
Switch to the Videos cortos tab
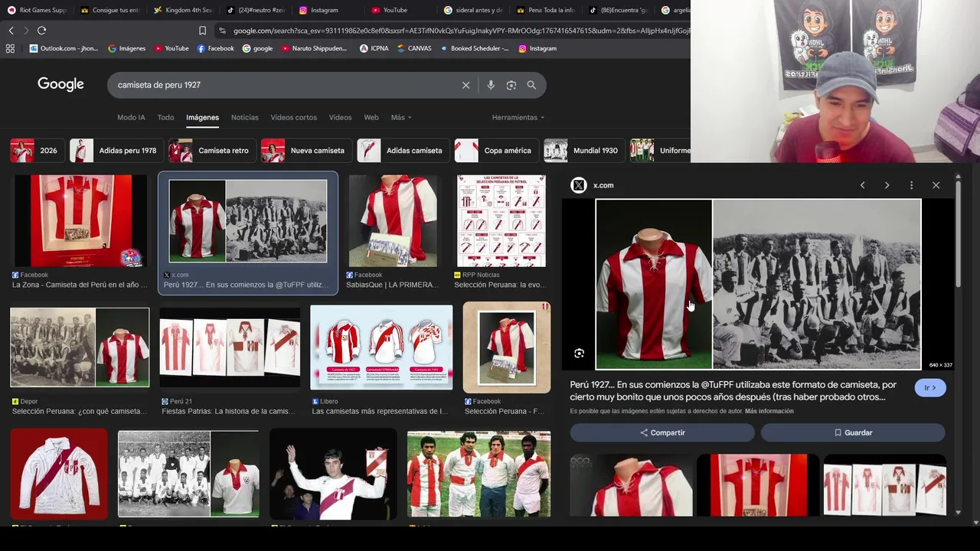tap(294, 117)
